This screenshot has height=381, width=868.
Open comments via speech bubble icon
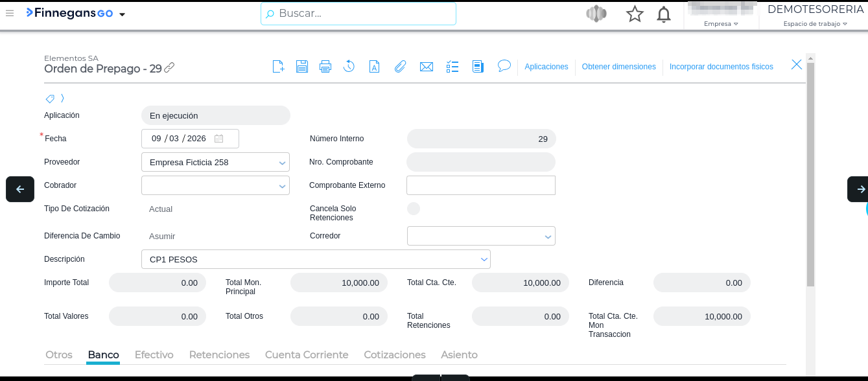click(x=504, y=66)
